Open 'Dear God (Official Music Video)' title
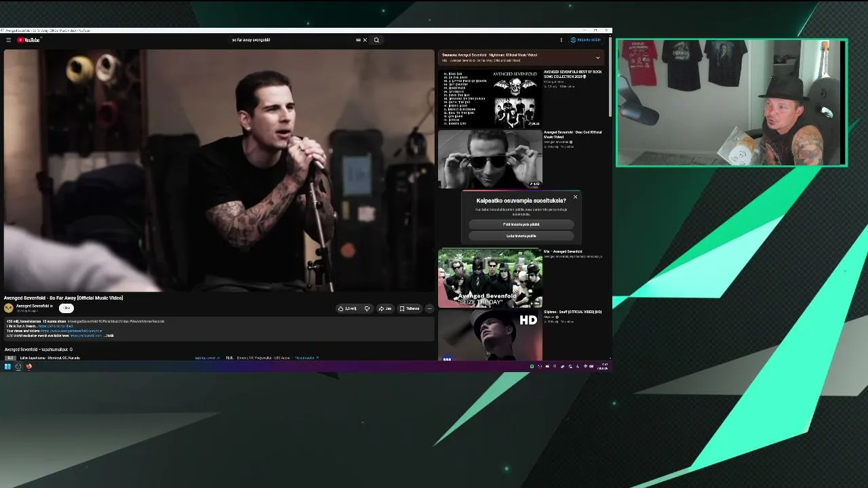This screenshot has height=488, width=868. 572,134
